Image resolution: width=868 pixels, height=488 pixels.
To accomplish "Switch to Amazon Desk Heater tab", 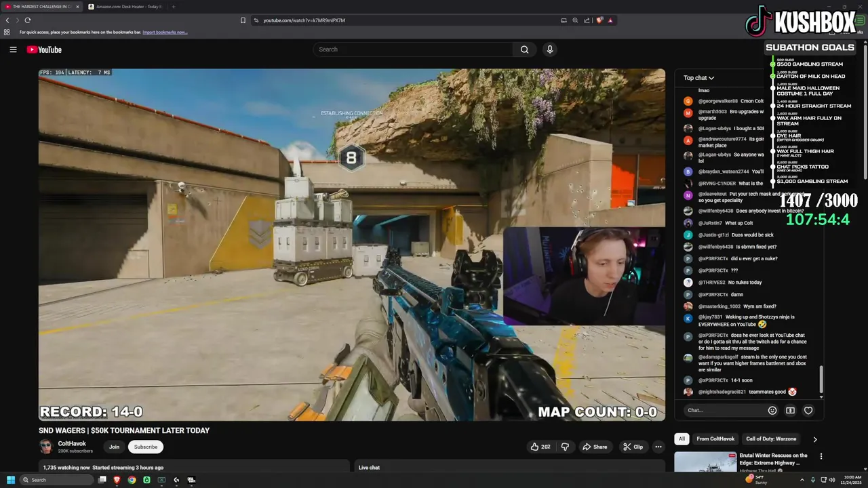I will click(x=125, y=7).
